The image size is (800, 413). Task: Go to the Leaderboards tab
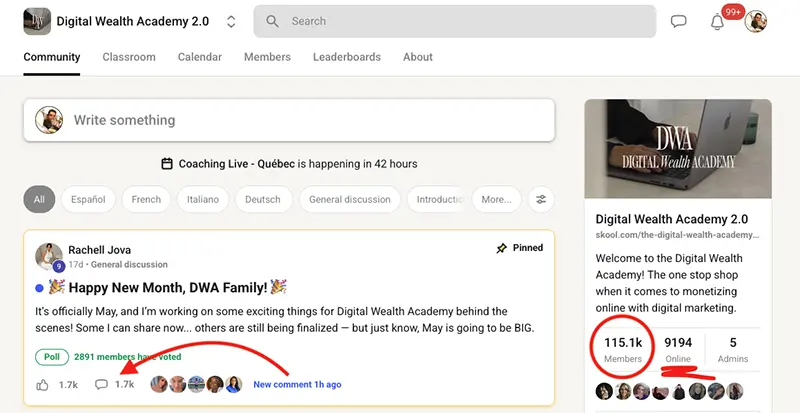[347, 57]
